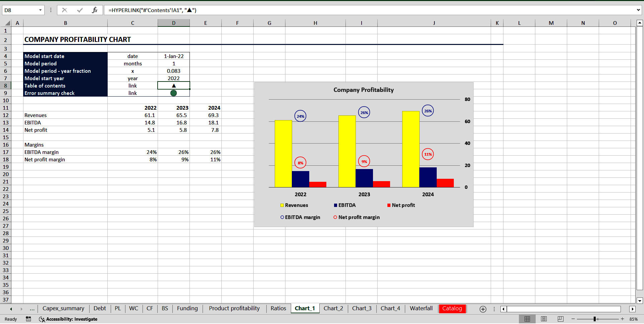Click the Enter checkmark icon in formula bar
The width and height of the screenshot is (644, 324).
coord(80,10)
